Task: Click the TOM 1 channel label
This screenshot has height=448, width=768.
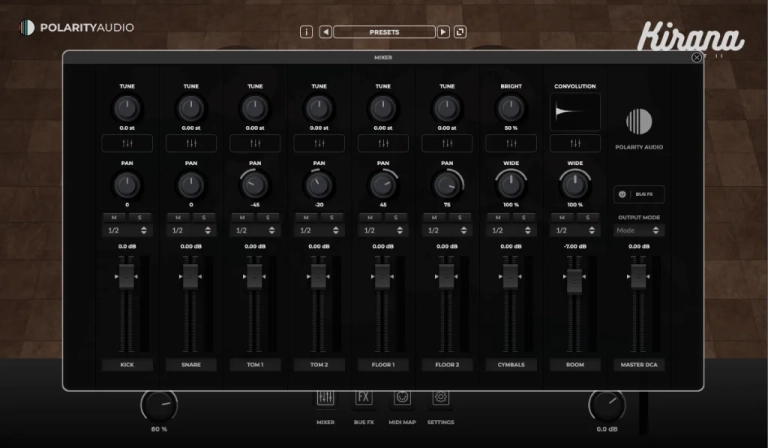Action: 255,365
